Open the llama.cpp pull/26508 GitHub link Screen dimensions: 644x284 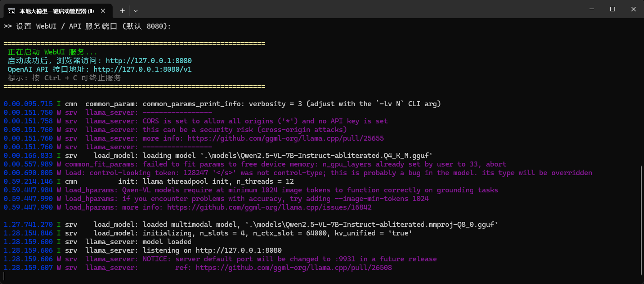pos(294,268)
